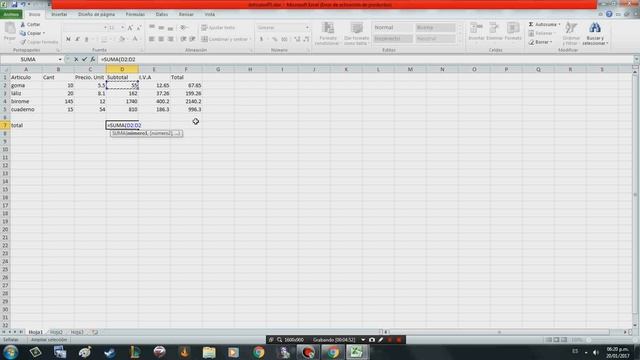Click the Excel taskbar button
This screenshot has height=360, width=640.
[x=357, y=352]
